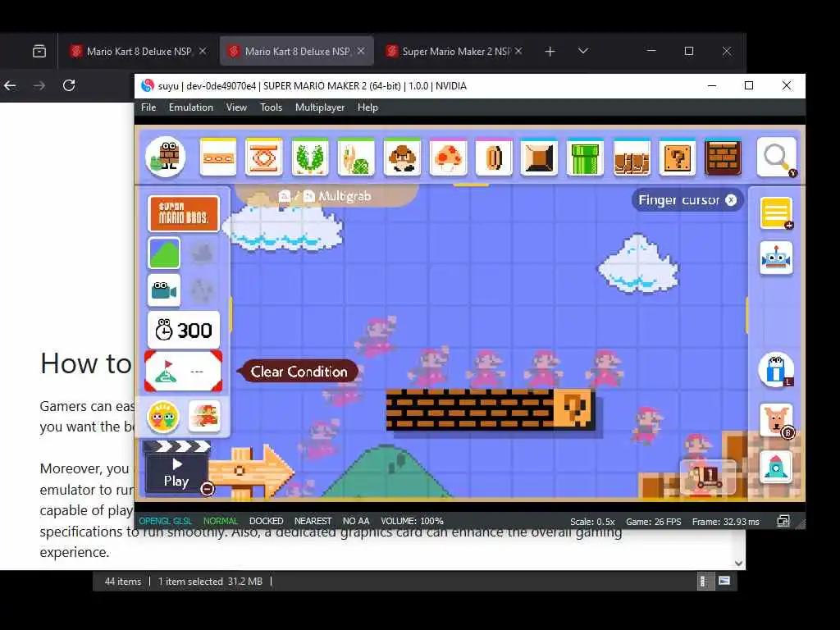Viewport: 840px width, 630px height.
Task: Change the 300 timer setting
Action: 184,330
